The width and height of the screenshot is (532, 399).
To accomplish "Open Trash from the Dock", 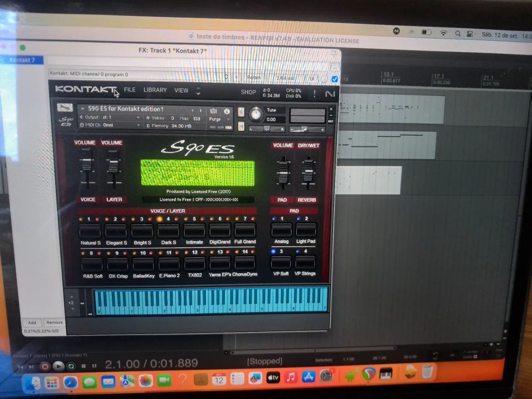I will point(427,371).
